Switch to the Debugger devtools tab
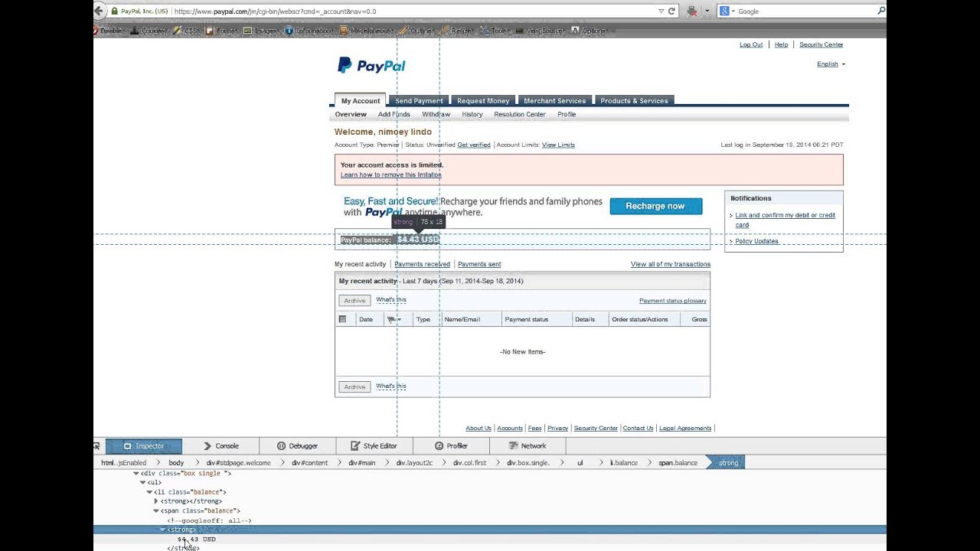 (x=297, y=446)
